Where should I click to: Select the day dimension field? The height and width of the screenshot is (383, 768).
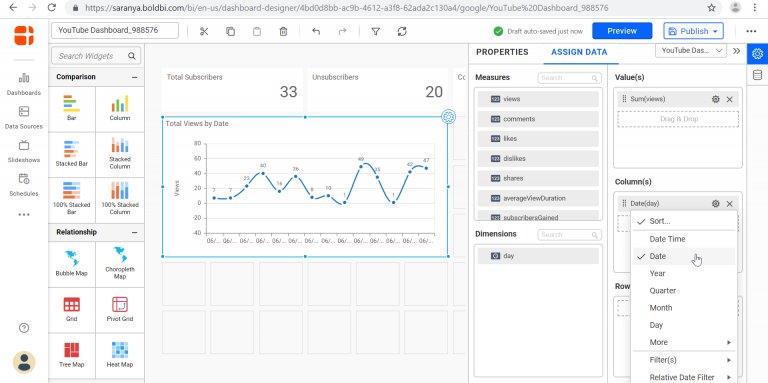538,256
